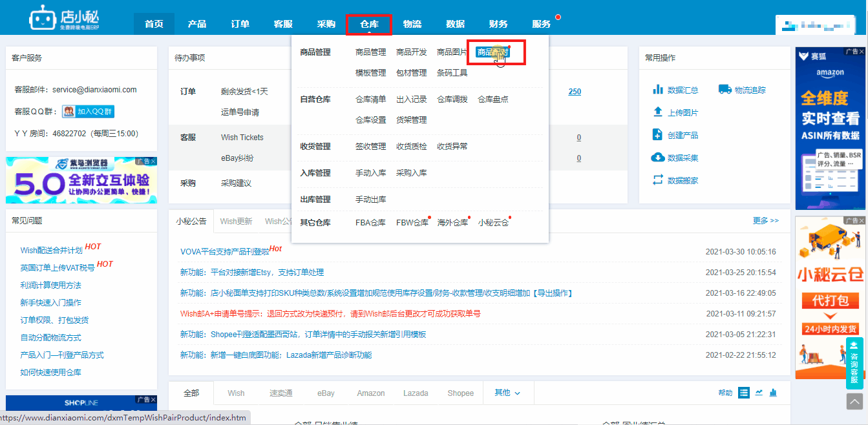
Task: Click the 数据汇总 bar chart icon
Action: 658,90
